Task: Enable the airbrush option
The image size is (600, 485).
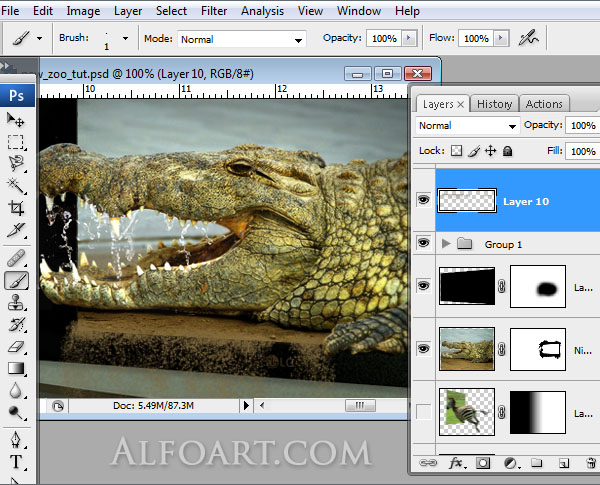Action: click(528, 38)
